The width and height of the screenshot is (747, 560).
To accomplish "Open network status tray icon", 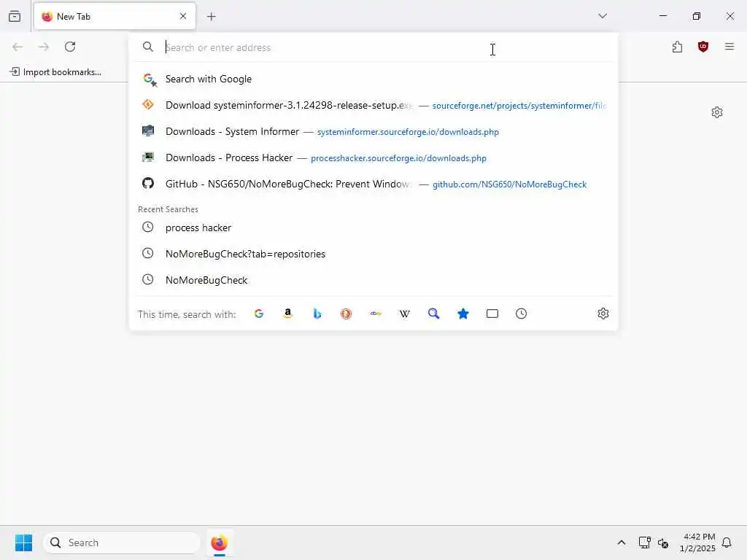I will pyautogui.click(x=645, y=542).
